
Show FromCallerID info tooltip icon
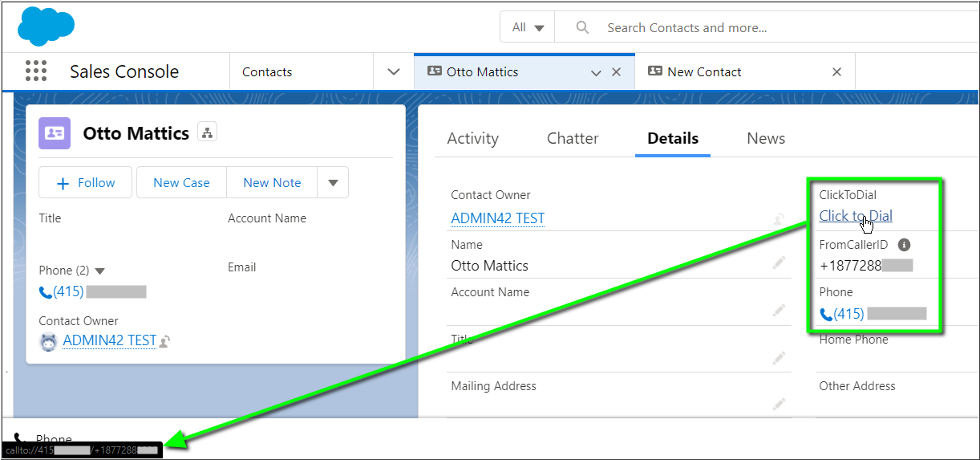tap(904, 245)
